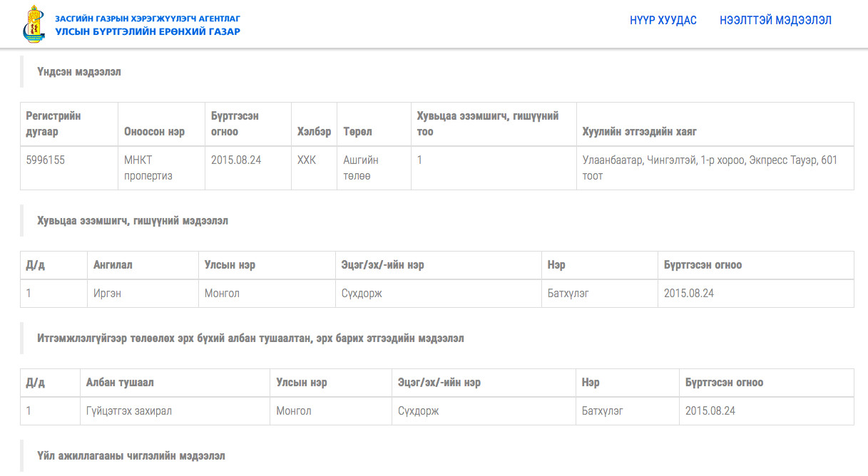Select the Үйл ажиллагааны чиглэлийн мэдээлэл heading
Screen dimensions: 868x476
(131, 455)
